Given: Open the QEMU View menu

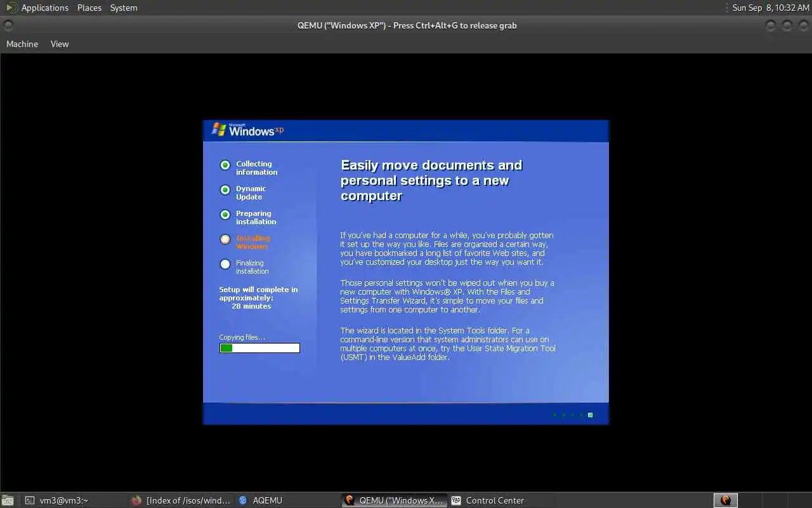Looking at the screenshot, I should pyautogui.click(x=60, y=44).
